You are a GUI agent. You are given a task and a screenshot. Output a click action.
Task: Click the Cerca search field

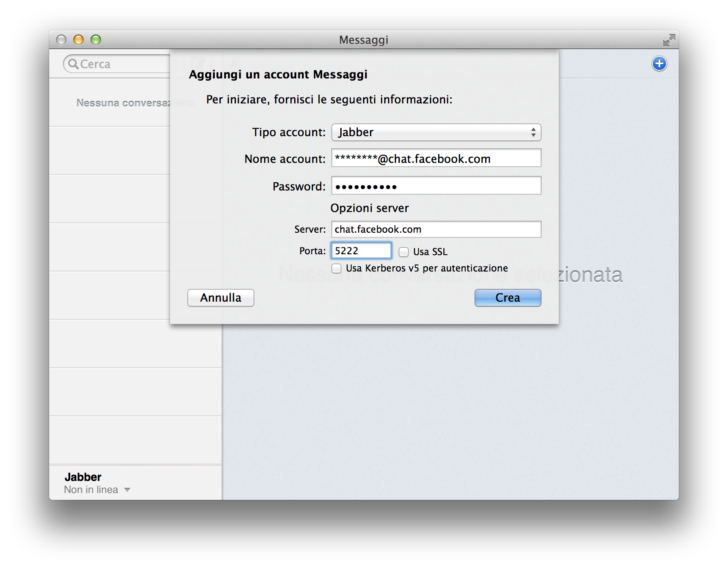[x=116, y=64]
